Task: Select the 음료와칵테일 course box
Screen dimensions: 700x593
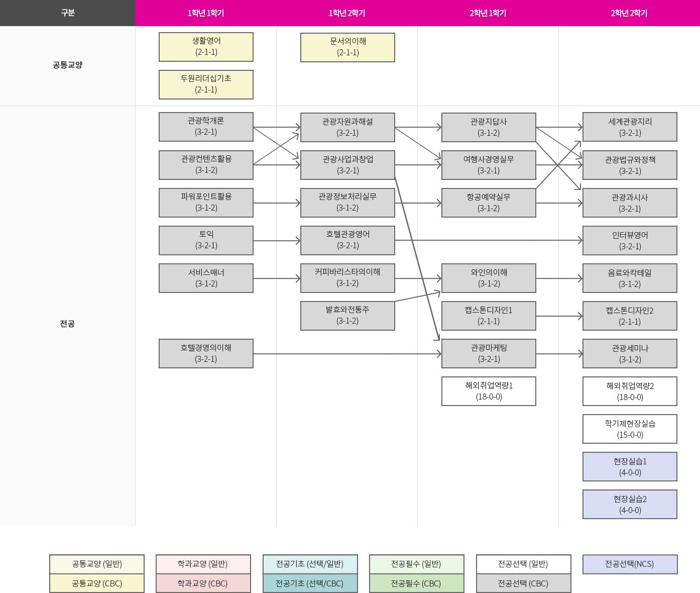Action: coord(630,278)
